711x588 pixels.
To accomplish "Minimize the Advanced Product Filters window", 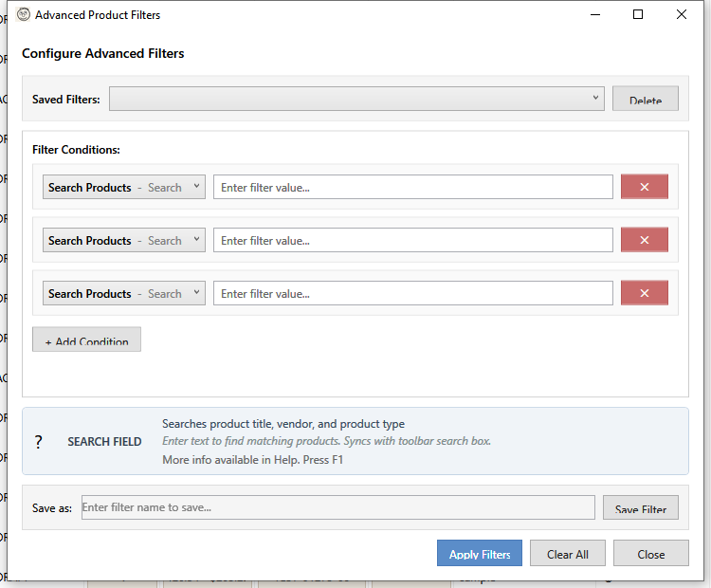I will (x=595, y=14).
